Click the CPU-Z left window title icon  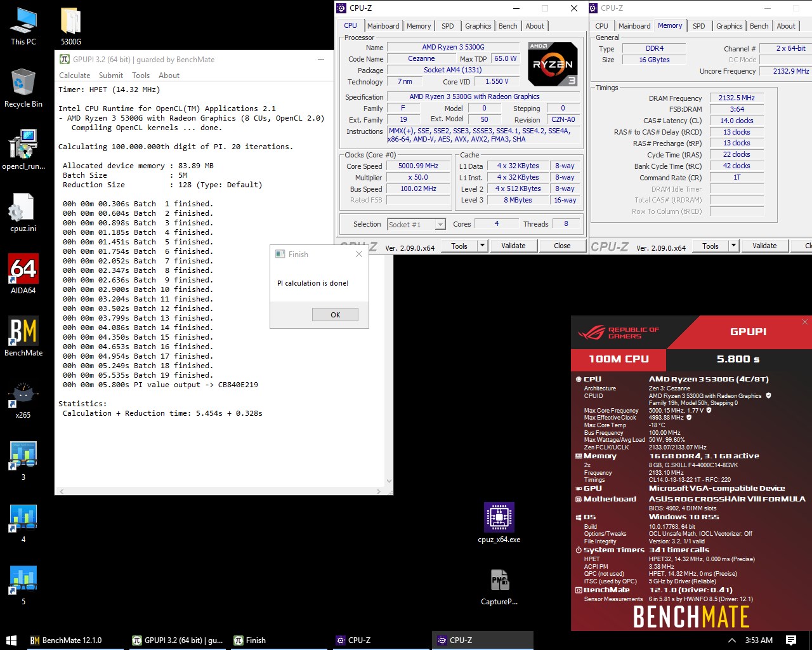[341, 8]
